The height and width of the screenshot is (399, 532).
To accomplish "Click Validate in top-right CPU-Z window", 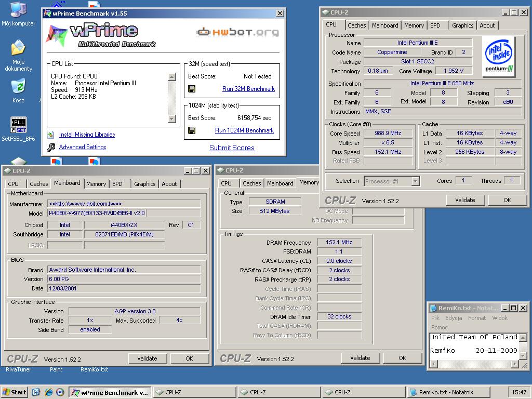I will point(465,200).
